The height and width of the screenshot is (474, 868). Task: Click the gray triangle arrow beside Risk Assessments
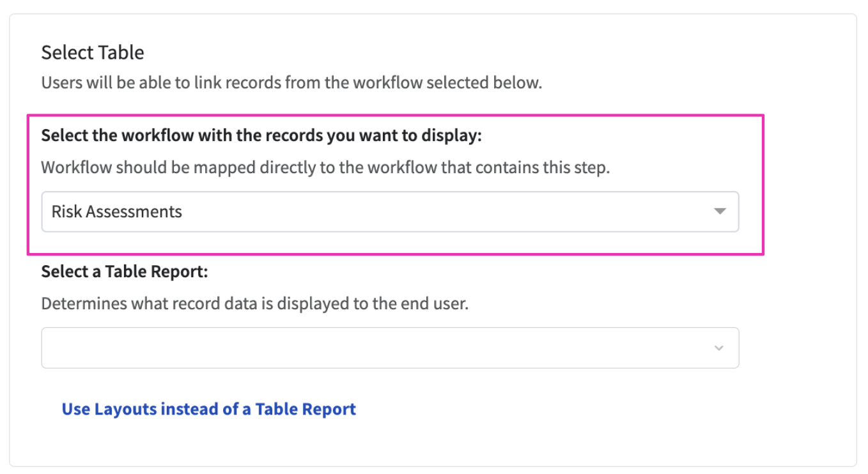click(720, 211)
